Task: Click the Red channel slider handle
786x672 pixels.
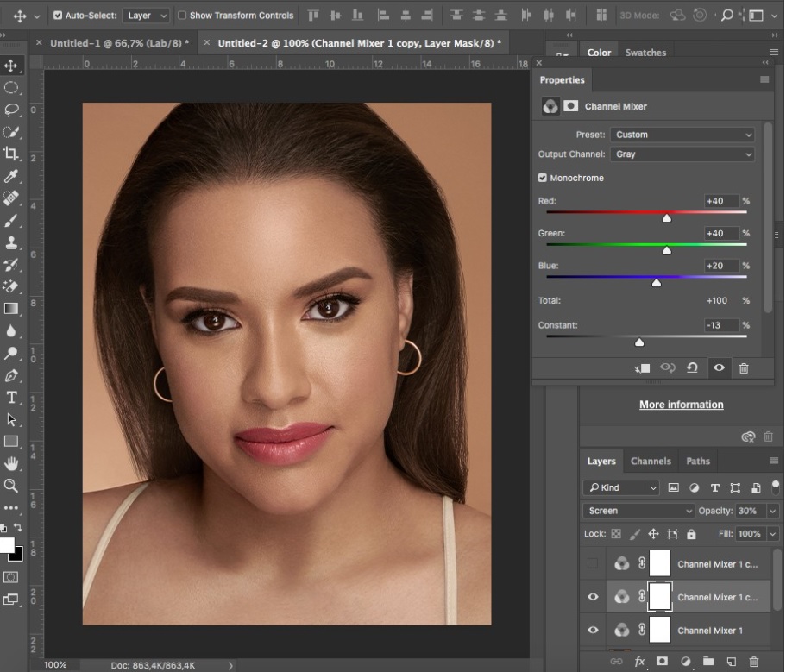Action: 666,219
